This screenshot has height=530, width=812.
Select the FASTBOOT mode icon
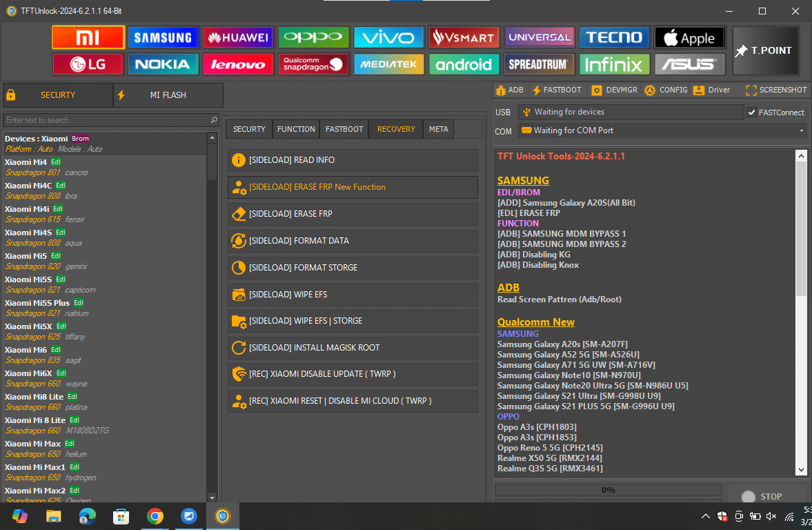click(556, 90)
